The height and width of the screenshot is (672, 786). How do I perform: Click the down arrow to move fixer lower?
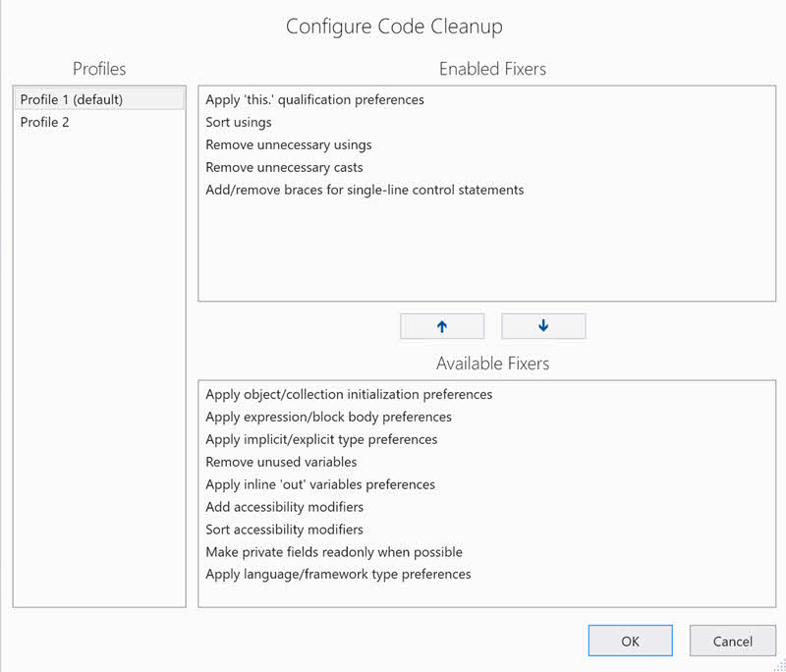[543, 325]
